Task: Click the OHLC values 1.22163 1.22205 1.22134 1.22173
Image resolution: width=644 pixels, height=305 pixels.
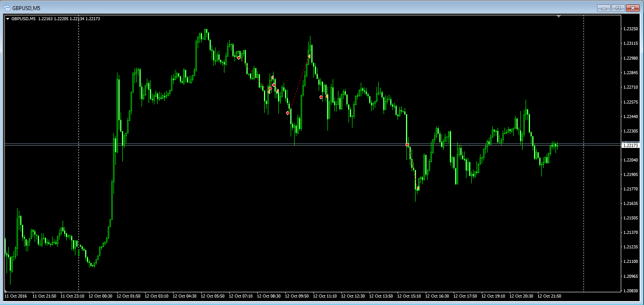Action: (69, 19)
